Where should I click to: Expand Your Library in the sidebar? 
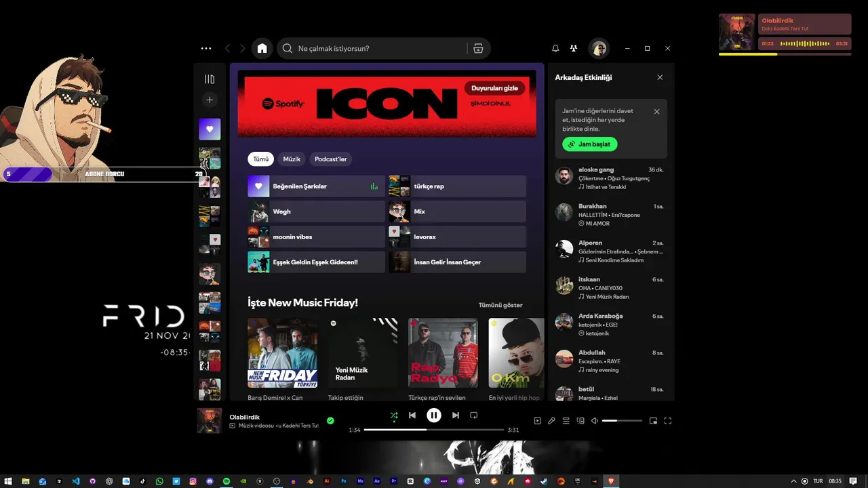[210, 79]
